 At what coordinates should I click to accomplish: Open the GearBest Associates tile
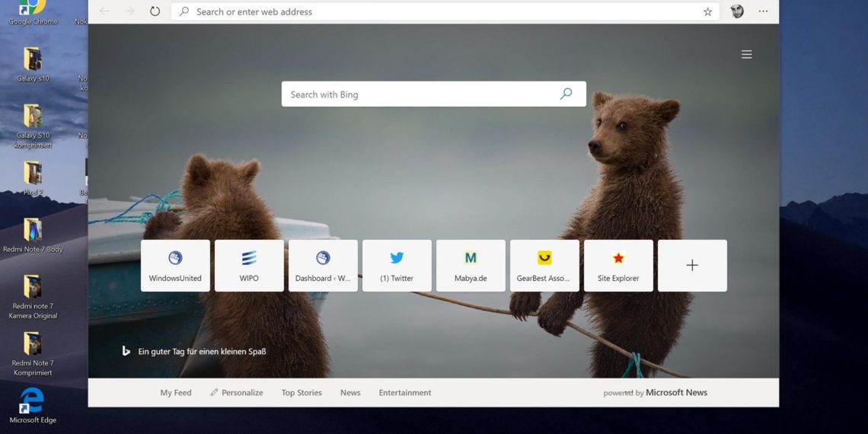point(544,266)
